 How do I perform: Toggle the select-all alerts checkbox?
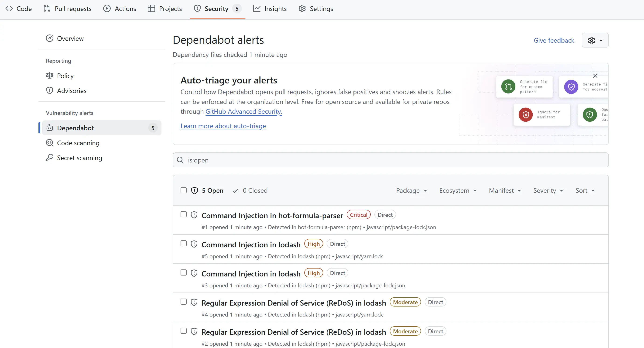[x=184, y=190]
